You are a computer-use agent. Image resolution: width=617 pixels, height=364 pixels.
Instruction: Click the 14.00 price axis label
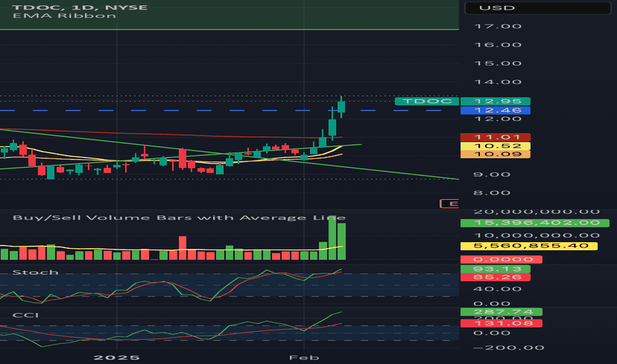(x=498, y=82)
